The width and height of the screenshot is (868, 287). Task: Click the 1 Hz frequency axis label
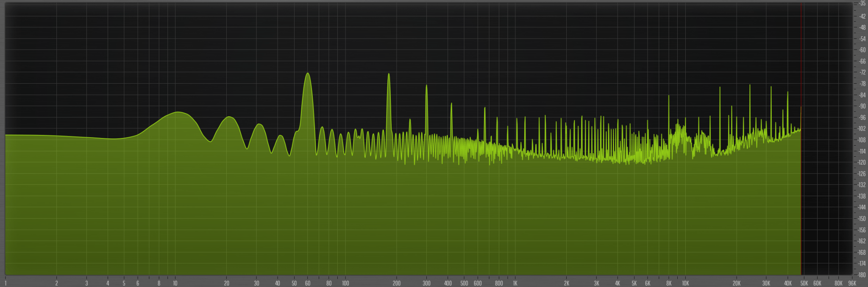tap(6, 283)
